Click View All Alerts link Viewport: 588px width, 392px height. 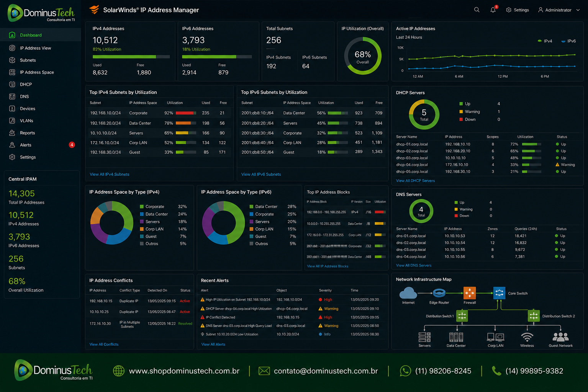(213, 344)
